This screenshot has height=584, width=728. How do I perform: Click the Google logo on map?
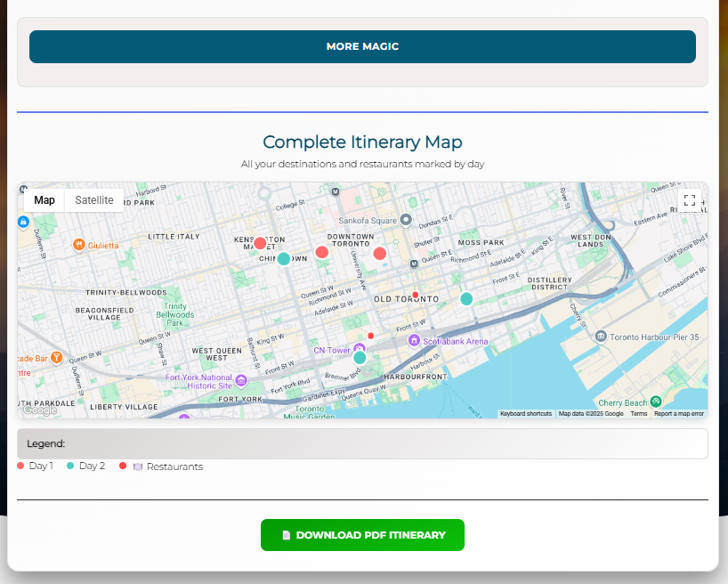point(40,410)
